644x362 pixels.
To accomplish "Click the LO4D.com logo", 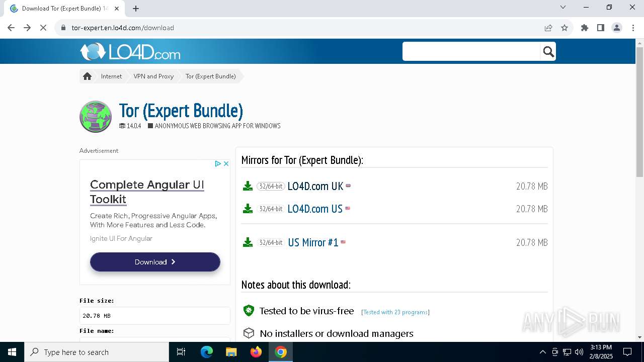I will (x=130, y=51).
